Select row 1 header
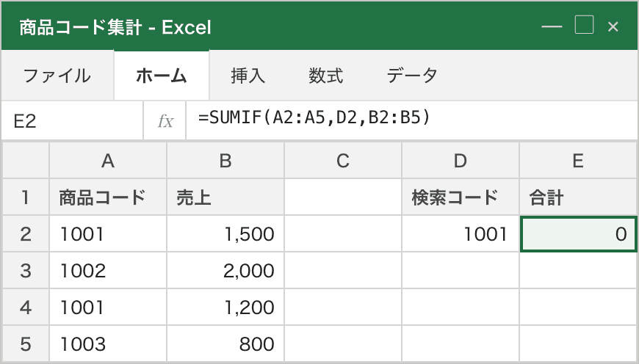The image size is (639, 364). pos(26,197)
